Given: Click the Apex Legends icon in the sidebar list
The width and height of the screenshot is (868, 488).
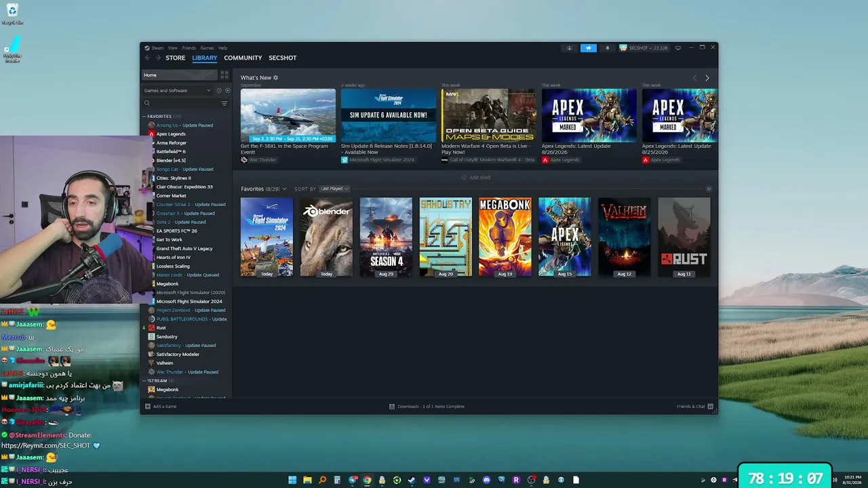Looking at the screenshot, I should pos(151,134).
